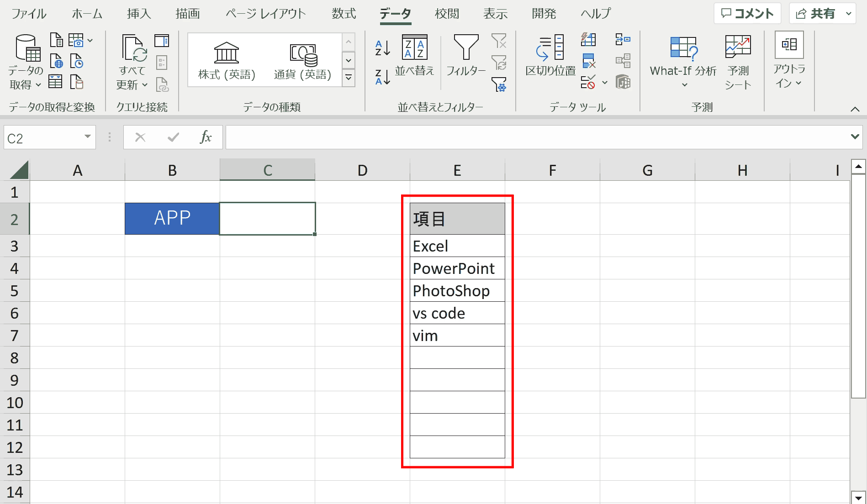
Task: Click the formula bar input area
Action: tap(537, 137)
